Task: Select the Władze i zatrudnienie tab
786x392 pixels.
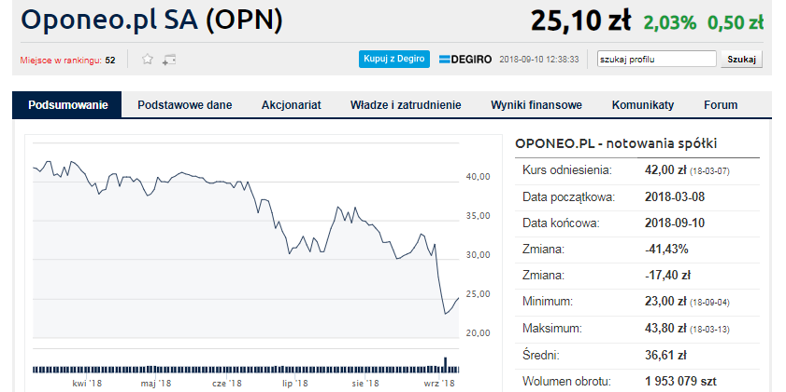Action: click(406, 105)
